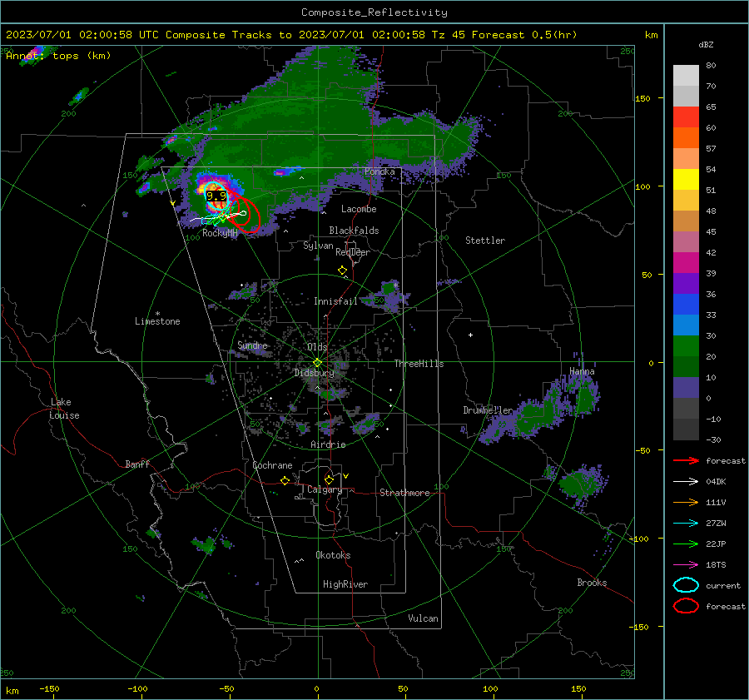The image size is (749, 700).
Task: Click the Annot: tops (km) label
Action: pyautogui.click(x=58, y=56)
